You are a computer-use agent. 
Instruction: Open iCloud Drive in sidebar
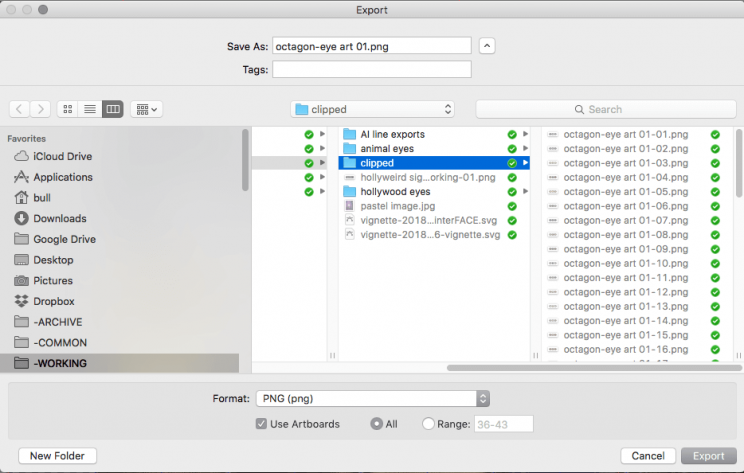[61, 156]
